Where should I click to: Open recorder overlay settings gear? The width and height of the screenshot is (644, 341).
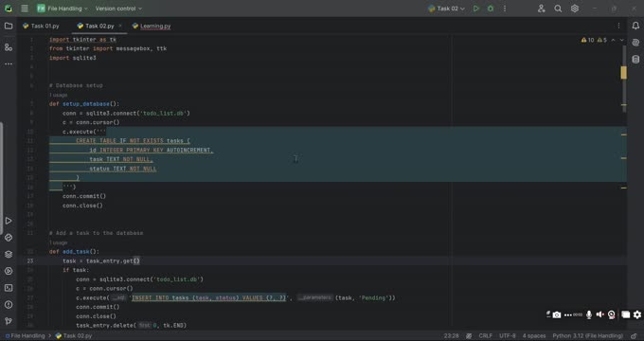tap(637, 314)
